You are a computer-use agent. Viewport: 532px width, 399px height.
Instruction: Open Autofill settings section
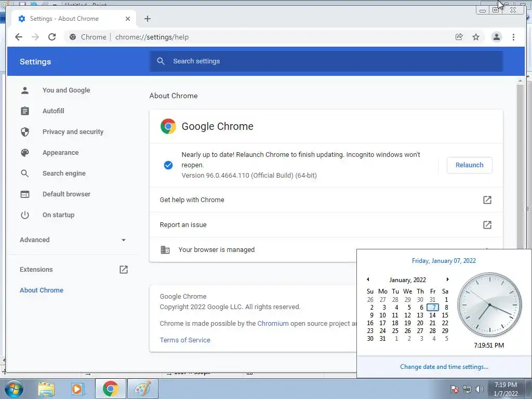click(x=54, y=111)
